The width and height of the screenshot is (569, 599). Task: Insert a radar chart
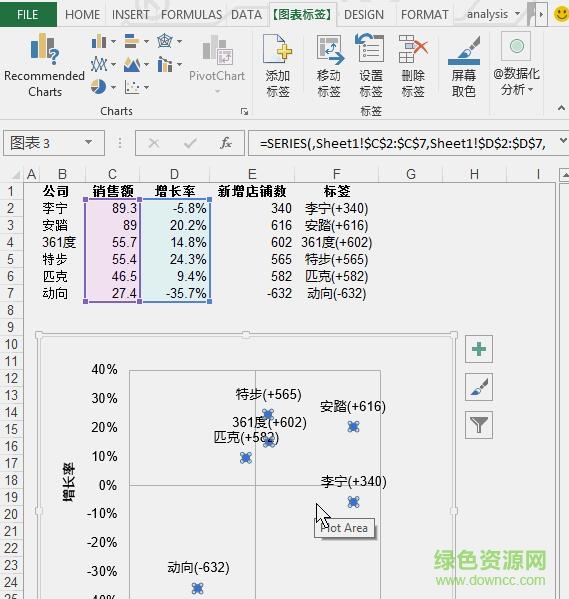click(x=165, y=41)
